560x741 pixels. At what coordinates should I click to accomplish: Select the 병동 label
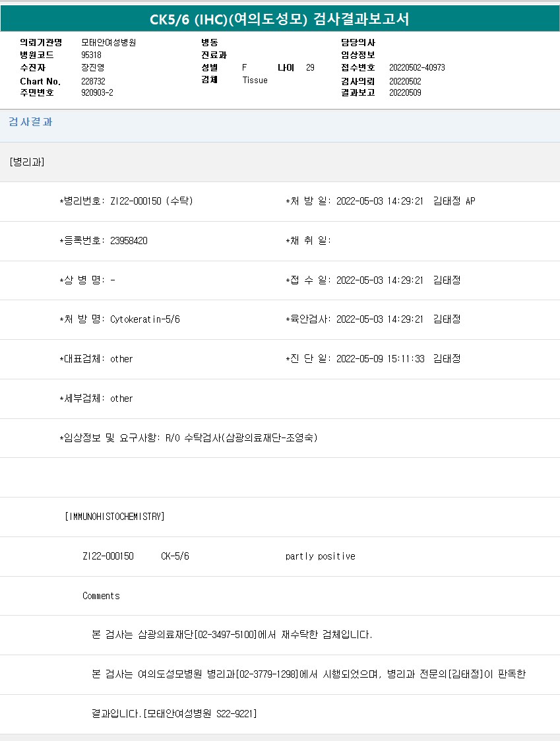tap(210, 42)
